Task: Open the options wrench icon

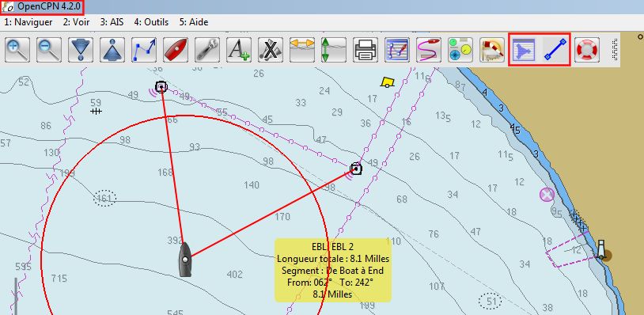Action: pos(207,50)
